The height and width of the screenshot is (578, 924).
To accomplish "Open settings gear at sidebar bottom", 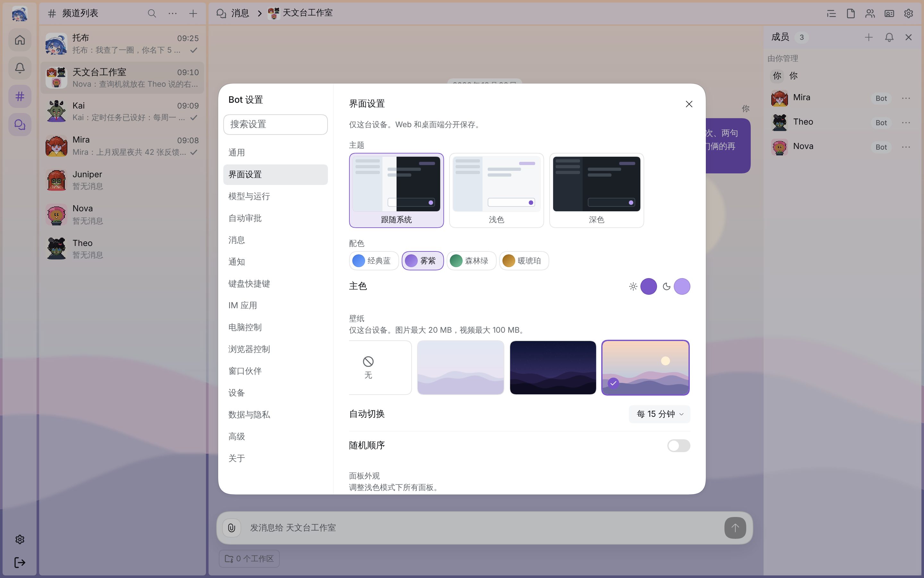I will coord(20,539).
